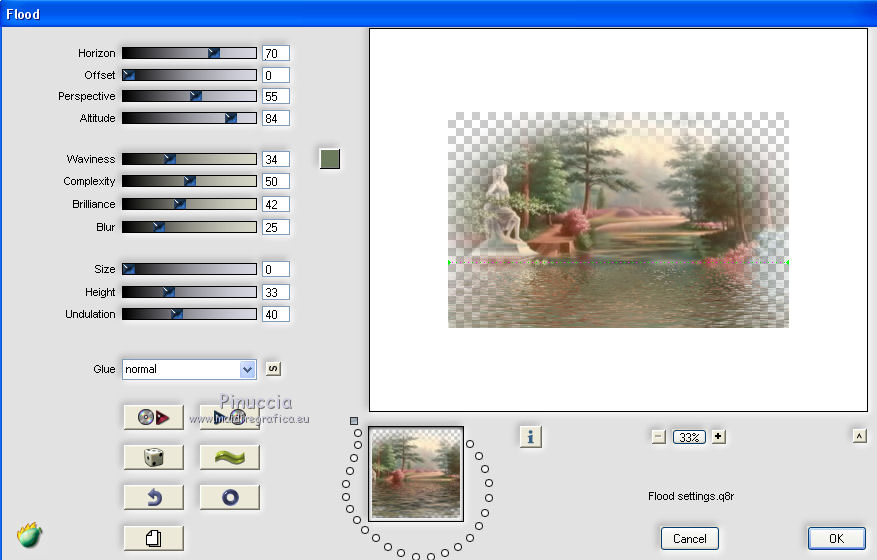
Task: Click the S button next to Glue
Action: (272, 369)
